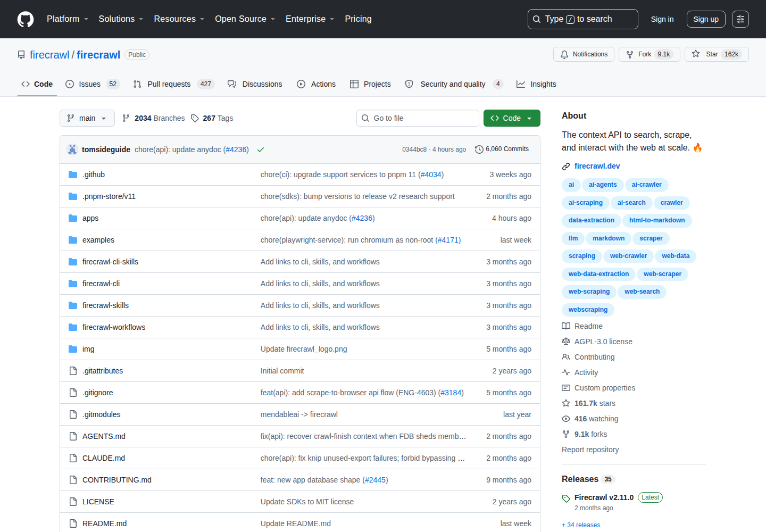Expand the Enterprise menu
Viewport: 766px width, 532px height.
310,19
